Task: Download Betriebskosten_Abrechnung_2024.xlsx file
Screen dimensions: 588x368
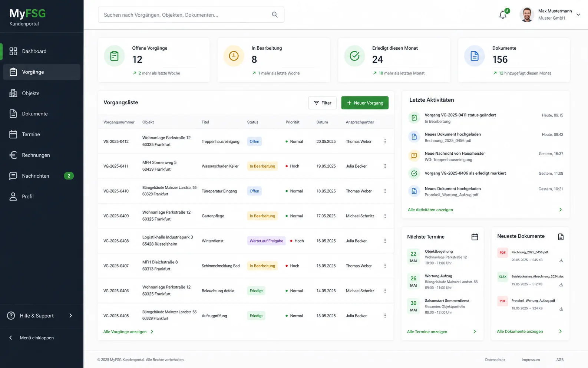Action: coord(561,285)
